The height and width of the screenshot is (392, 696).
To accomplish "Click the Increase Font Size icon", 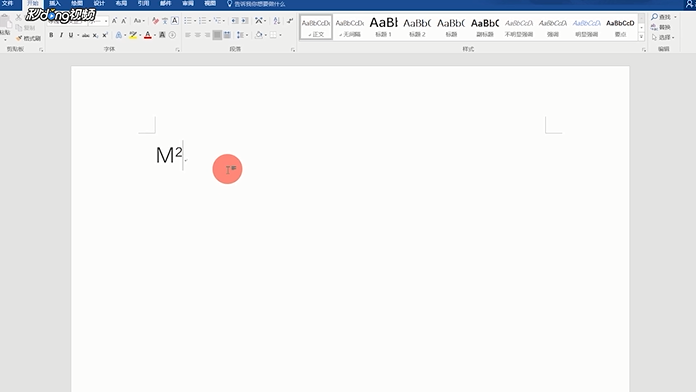I will [115, 20].
